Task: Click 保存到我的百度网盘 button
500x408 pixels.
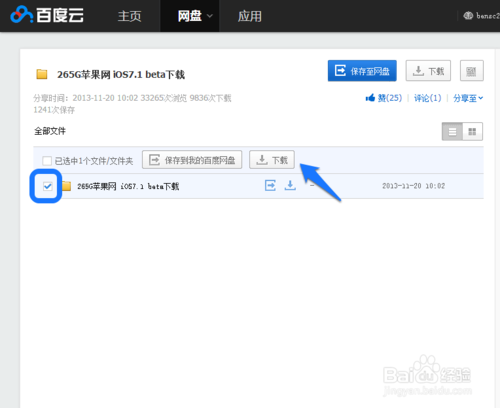Action: pos(192,160)
